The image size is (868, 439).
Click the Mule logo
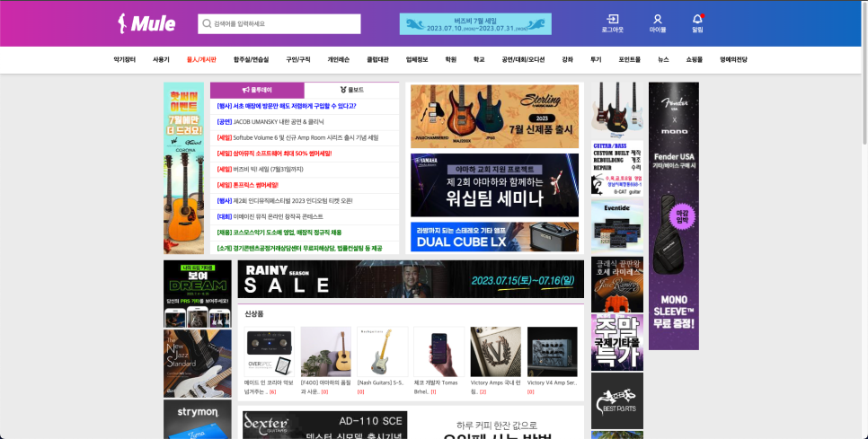tap(146, 23)
